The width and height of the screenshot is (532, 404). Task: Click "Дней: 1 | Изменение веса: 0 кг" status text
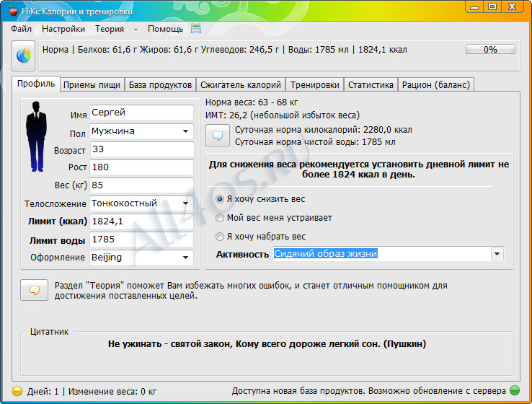[92, 392]
